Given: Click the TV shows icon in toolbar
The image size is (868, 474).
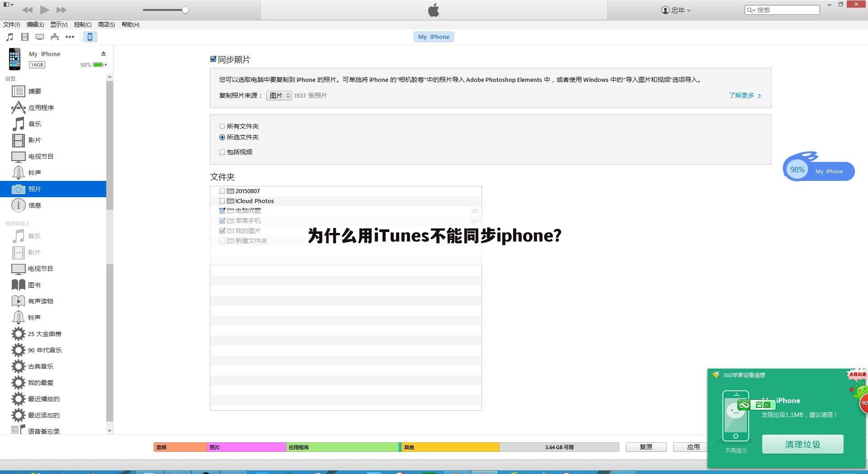Looking at the screenshot, I should 40,37.
